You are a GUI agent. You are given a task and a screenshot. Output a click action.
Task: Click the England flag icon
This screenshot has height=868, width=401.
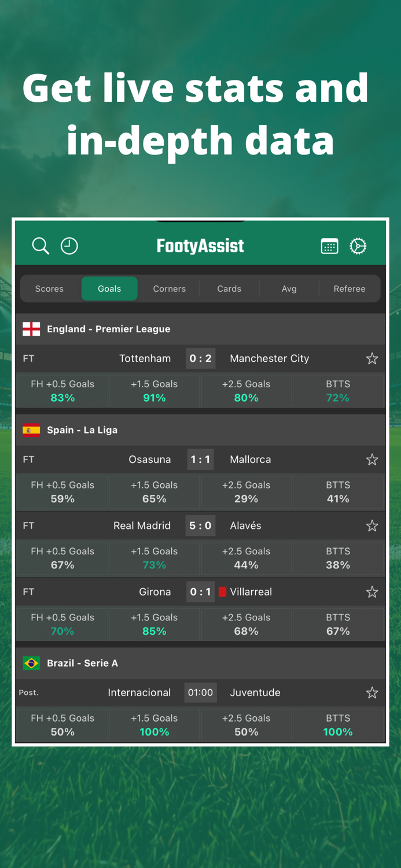(x=31, y=329)
